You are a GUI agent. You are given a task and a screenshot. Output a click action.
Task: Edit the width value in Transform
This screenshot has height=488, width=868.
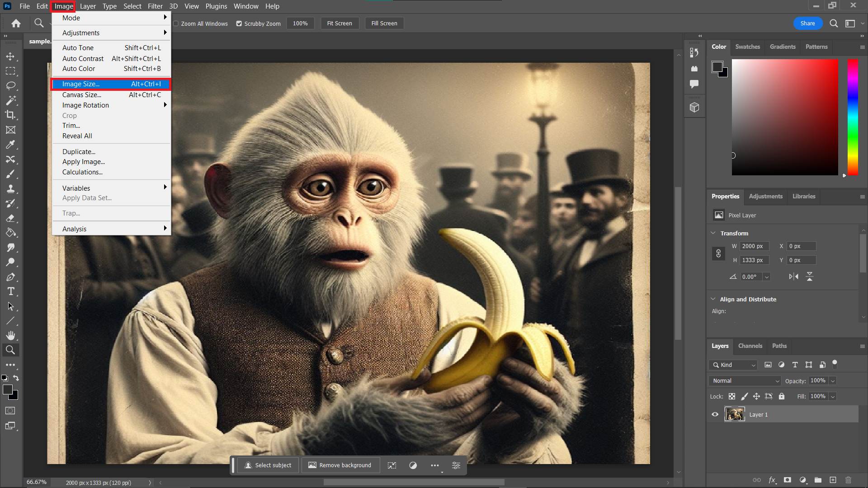point(754,246)
